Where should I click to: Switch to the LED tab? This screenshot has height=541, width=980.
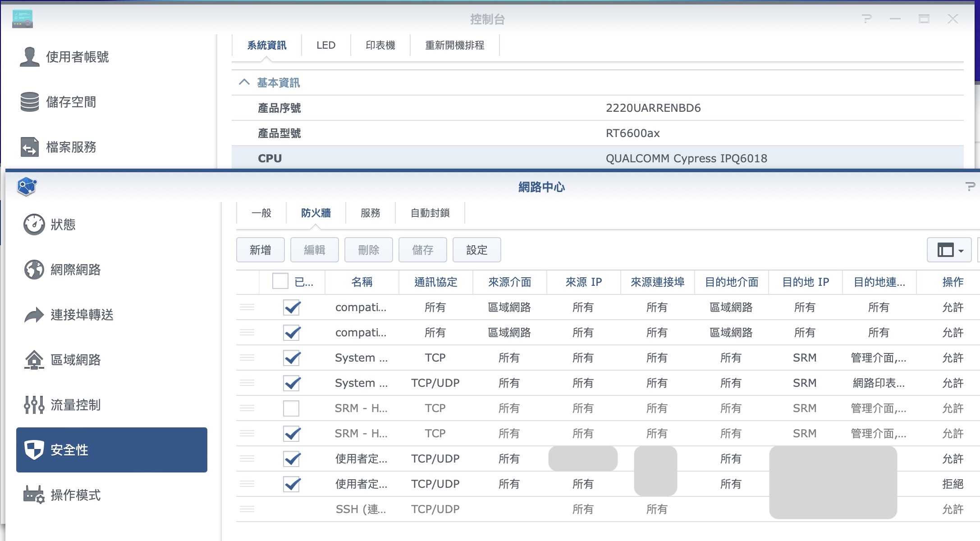tap(325, 45)
